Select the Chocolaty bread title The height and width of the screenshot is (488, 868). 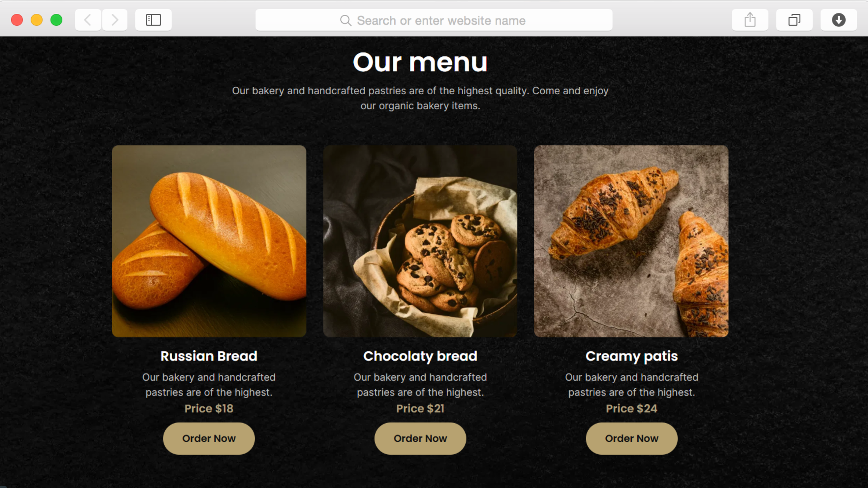click(420, 356)
